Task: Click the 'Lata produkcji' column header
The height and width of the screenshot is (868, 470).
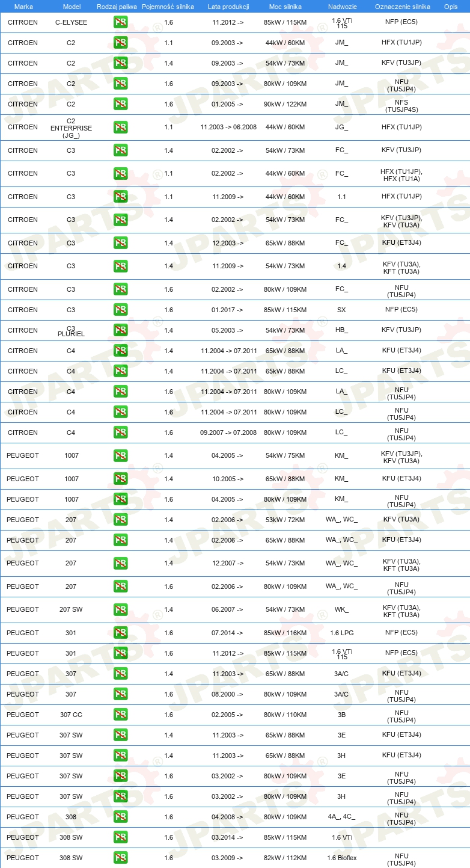Action: coord(228,7)
